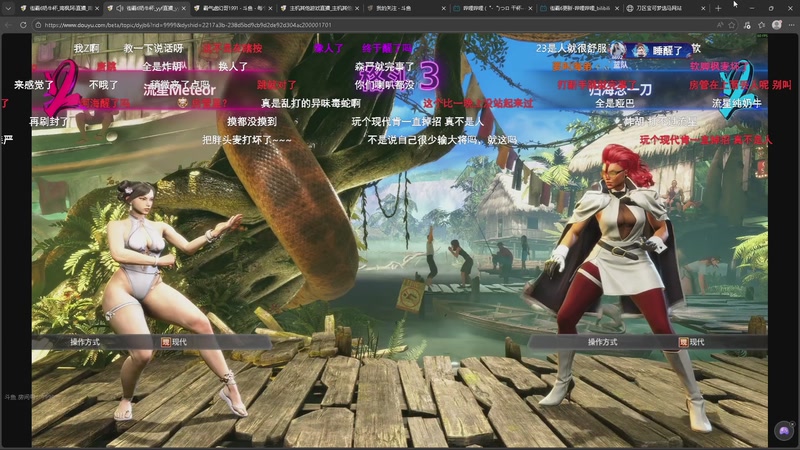The height and width of the screenshot is (450, 800).
Task: Open the browser profile avatar
Action: click(x=777, y=24)
